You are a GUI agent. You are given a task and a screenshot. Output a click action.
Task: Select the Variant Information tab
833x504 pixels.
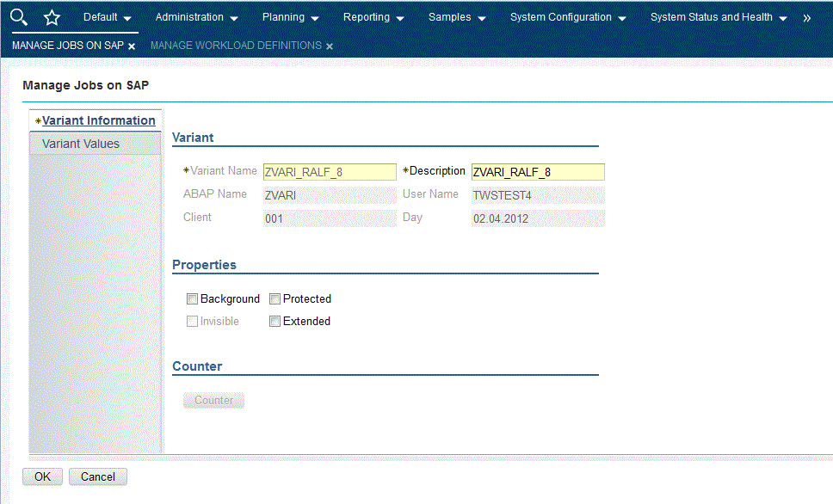96,120
